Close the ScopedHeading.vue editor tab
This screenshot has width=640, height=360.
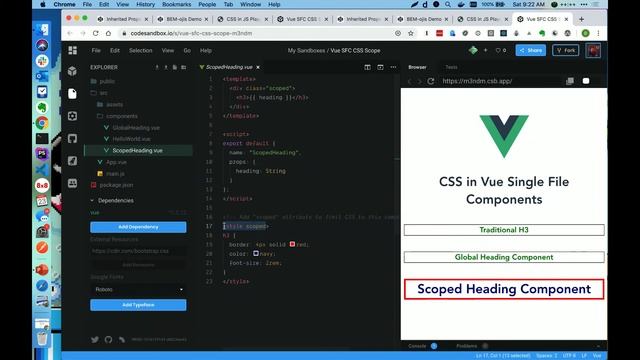point(258,67)
